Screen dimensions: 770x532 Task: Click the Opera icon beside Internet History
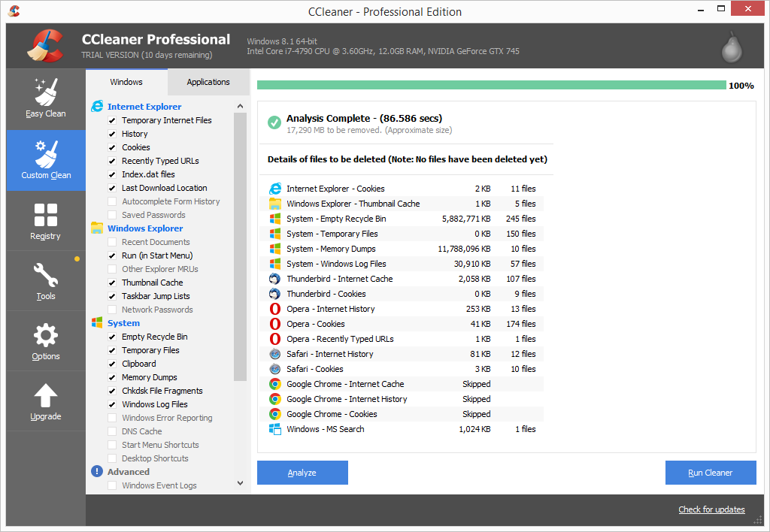(277, 308)
